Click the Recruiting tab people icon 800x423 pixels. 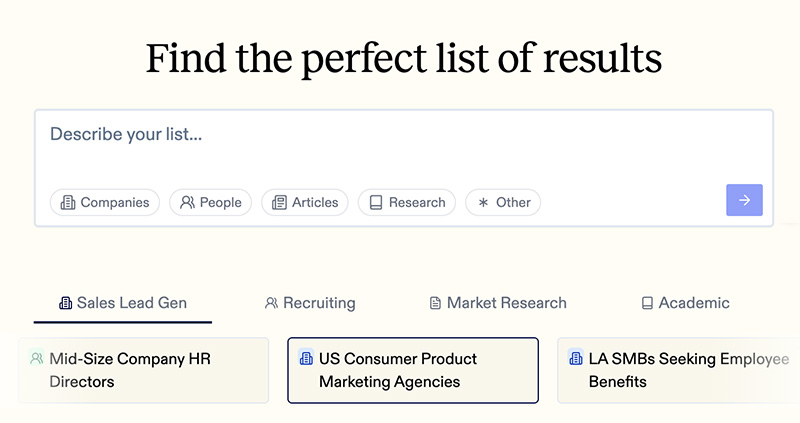coord(271,303)
